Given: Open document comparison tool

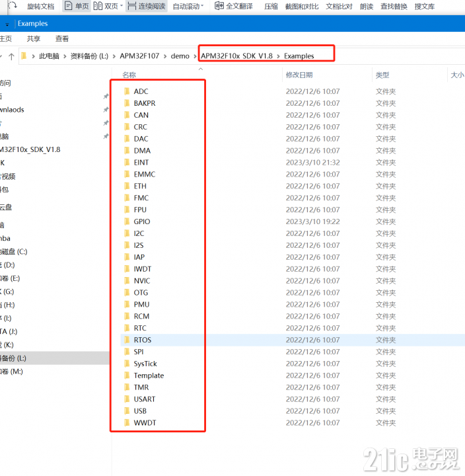Looking at the screenshot, I should click(x=339, y=6).
